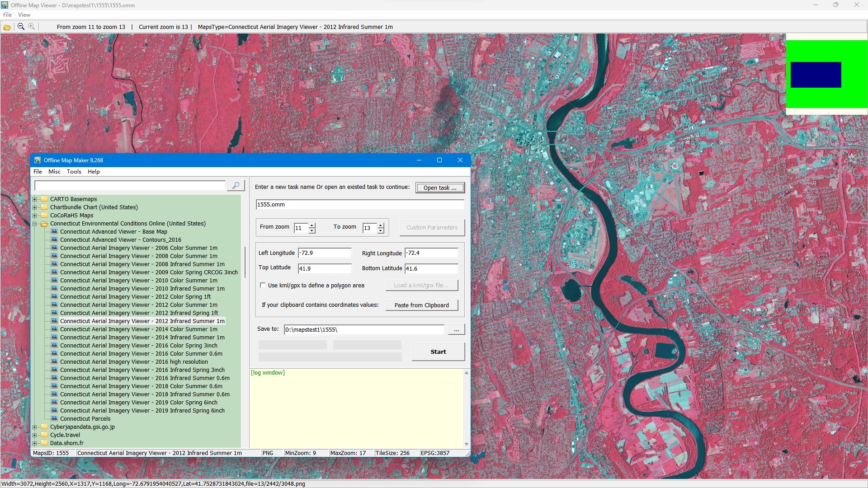Viewport: 868px width, 488px height.
Task: Click the open folder icon in Offline Map Viewer toolbar
Action: 7,27
